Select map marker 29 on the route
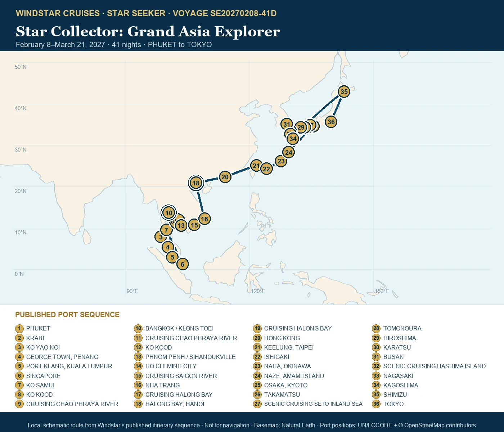Image resolution: width=504 pixels, height=432 pixels. coord(301,127)
